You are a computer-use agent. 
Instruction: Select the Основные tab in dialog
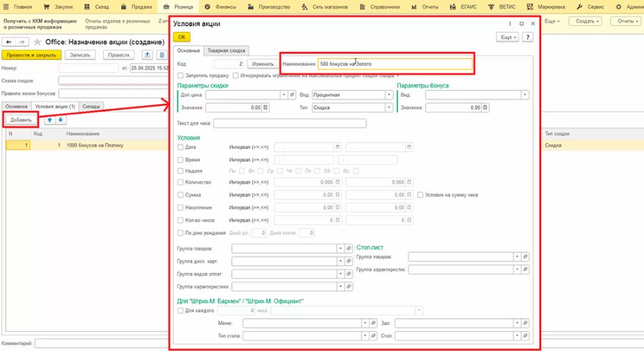coord(188,51)
